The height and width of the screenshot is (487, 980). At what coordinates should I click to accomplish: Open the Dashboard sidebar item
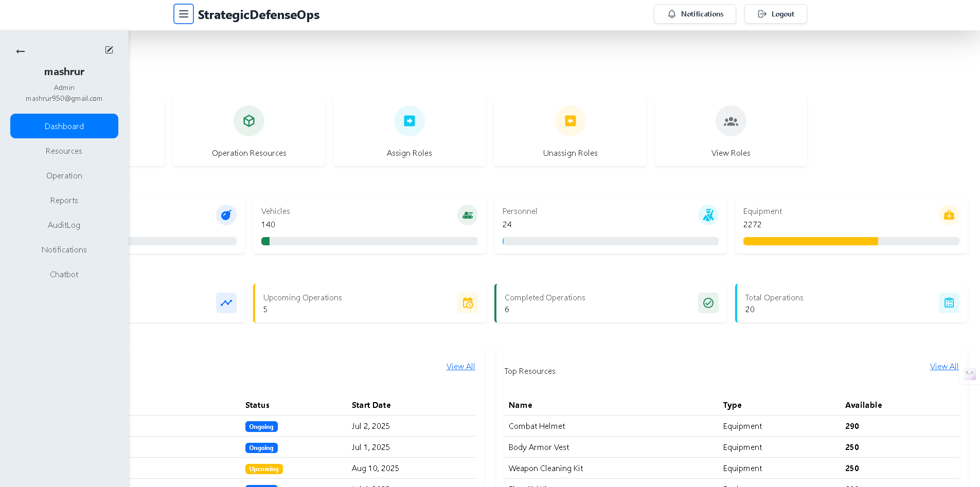pos(64,126)
